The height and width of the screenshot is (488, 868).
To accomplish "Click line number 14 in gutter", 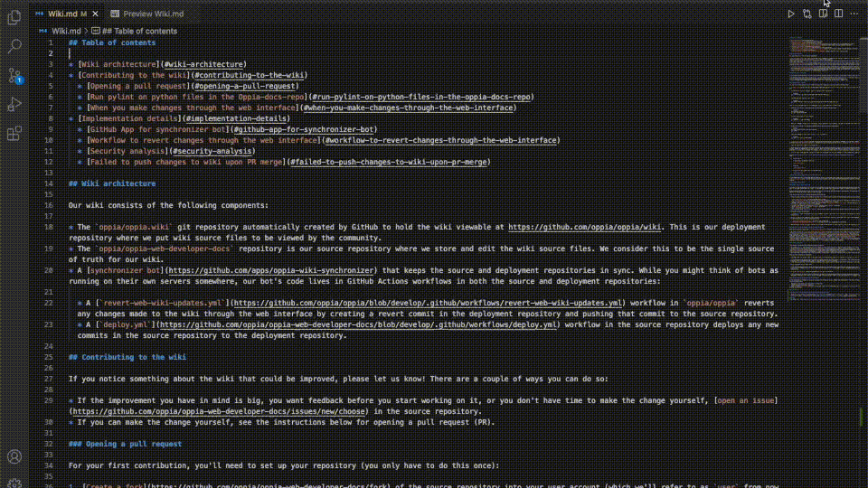I will point(49,183).
